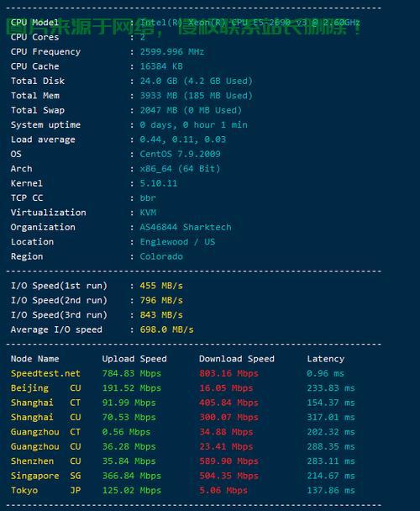Click the Kernel version 5.10.11
The image size is (420, 511).
(159, 183)
